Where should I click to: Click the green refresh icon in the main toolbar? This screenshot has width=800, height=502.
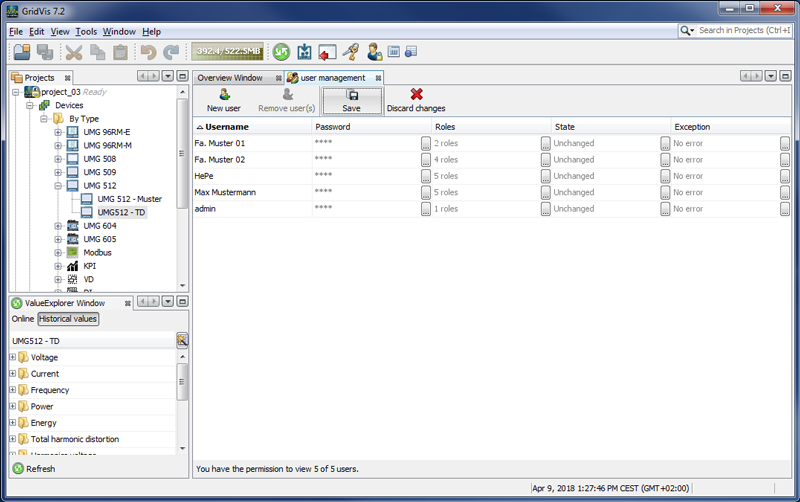point(281,52)
